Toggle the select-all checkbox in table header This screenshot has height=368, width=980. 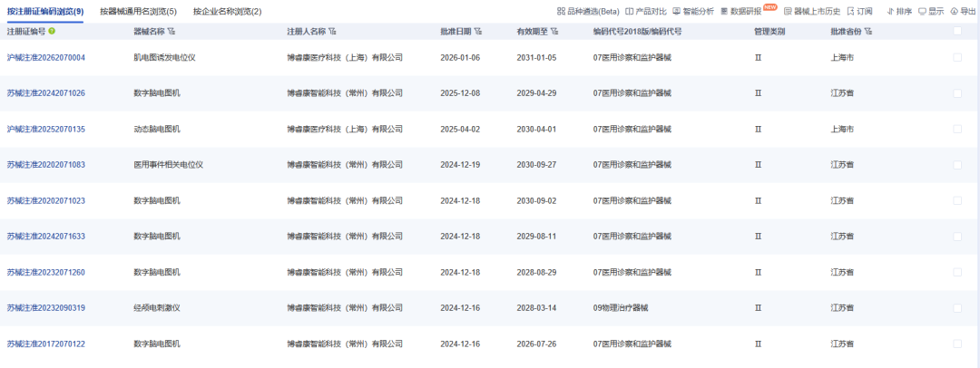[x=957, y=31]
